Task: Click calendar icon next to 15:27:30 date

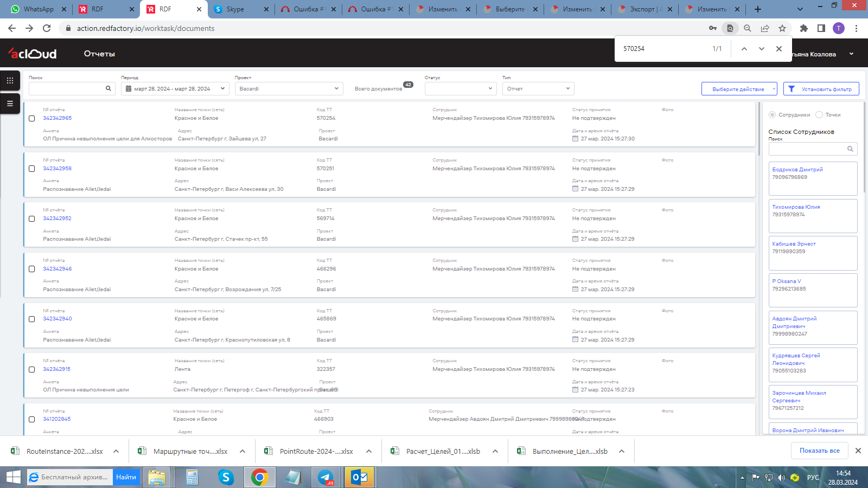Action: coord(575,139)
